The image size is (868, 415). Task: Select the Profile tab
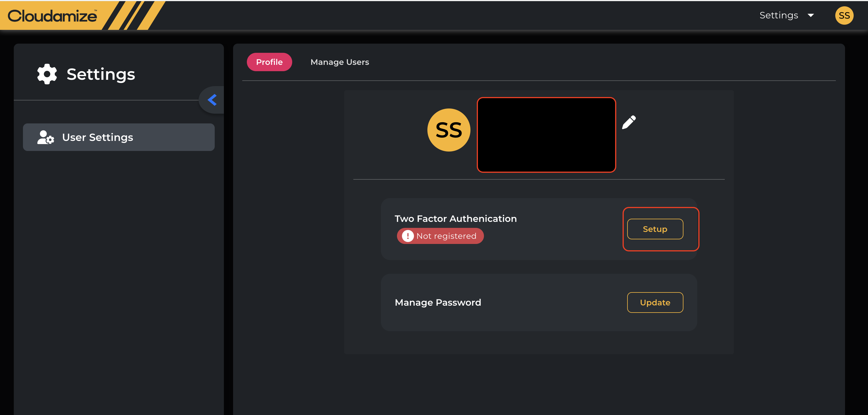point(269,62)
